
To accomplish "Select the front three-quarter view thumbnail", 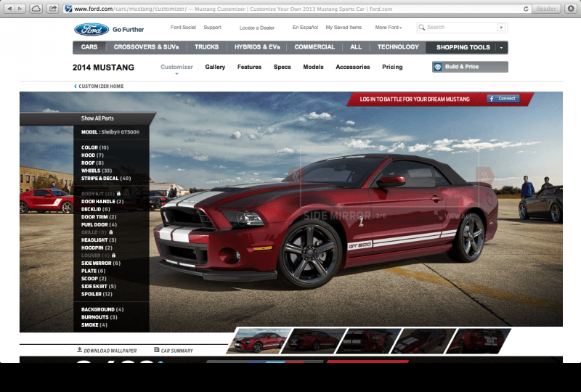I will [259, 340].
